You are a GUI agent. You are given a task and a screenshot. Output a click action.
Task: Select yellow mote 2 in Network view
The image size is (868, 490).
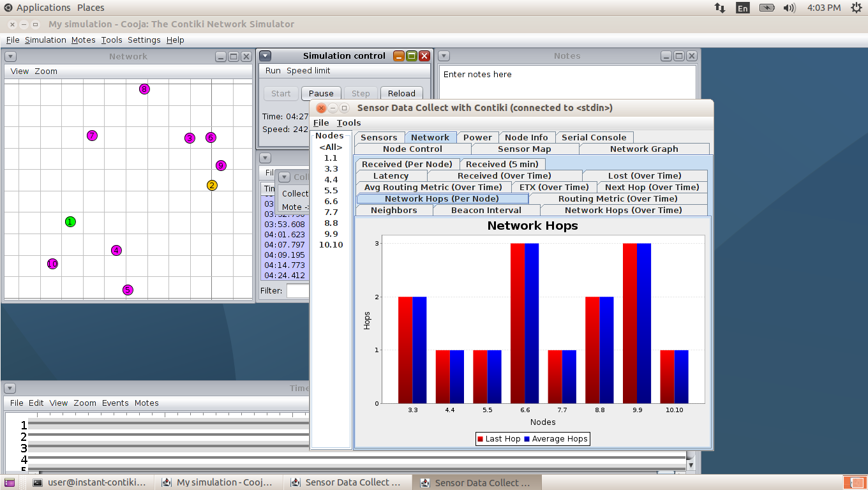click(212, 186)
